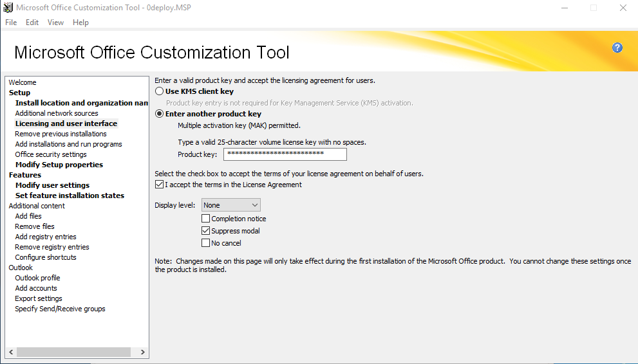The width and height of the screenshot is (638, 364).
Task: Open Install location and organization name
Action: click(x=81, y=103)
